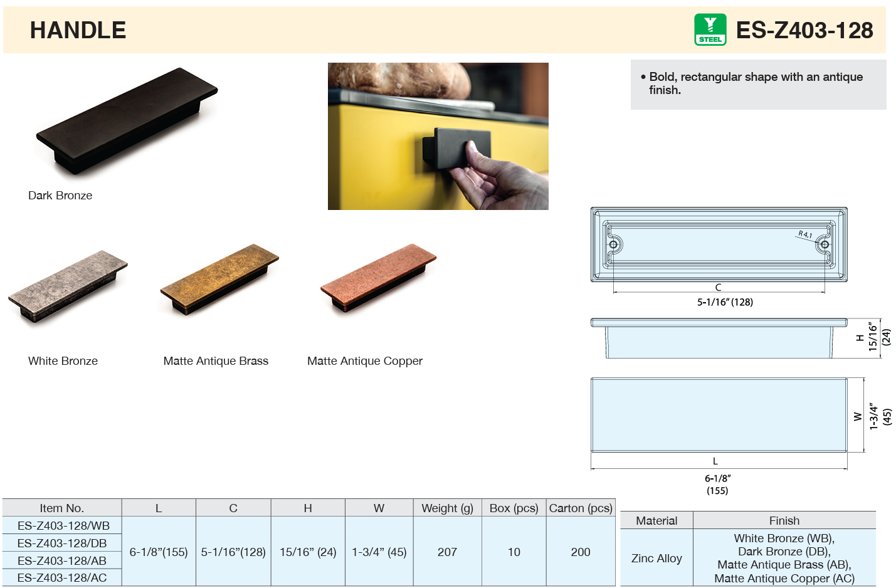Click the ES-Z403-128 model number title
The image size is (896, 588).
pos(804,30)
